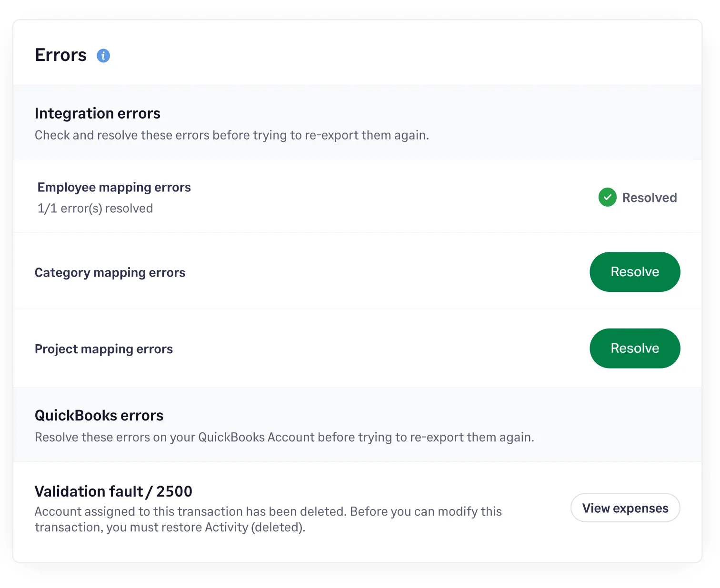
Task: Toggle the Resolved state on Employee mapping errors
Action: [637, 197]
